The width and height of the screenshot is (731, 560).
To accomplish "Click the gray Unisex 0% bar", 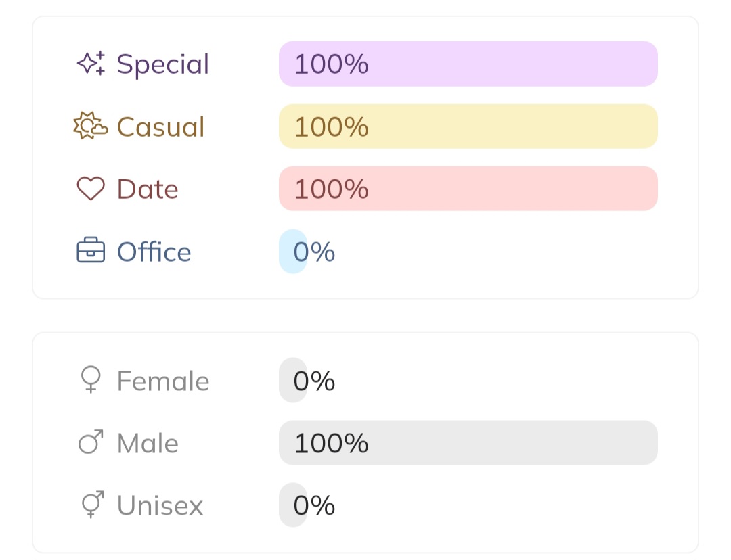I will pos(293,505).
